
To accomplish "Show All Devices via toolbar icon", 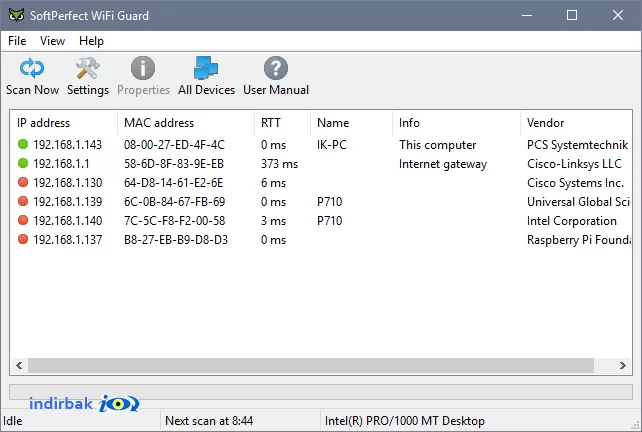I will pyautogui.click(x=206, y=68).
